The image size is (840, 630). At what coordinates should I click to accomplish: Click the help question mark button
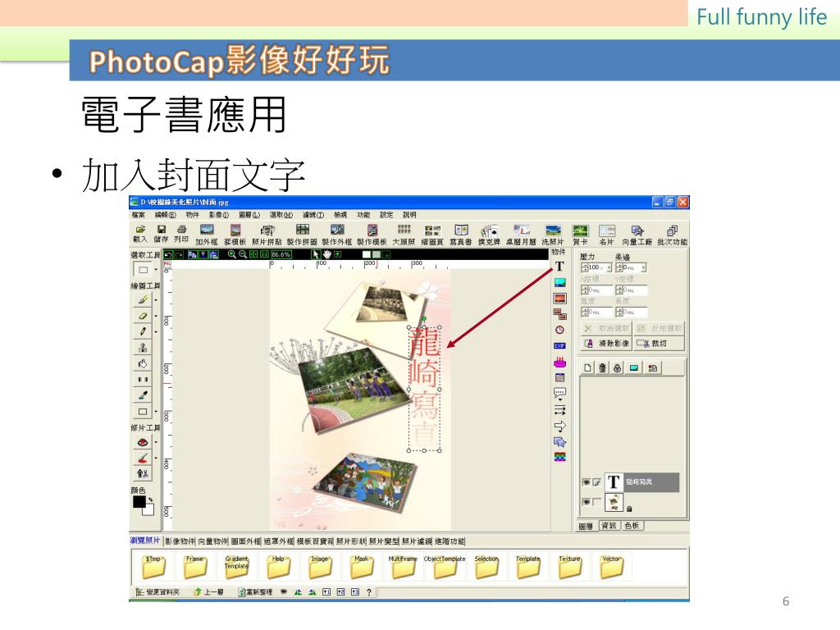click(369, 592)
